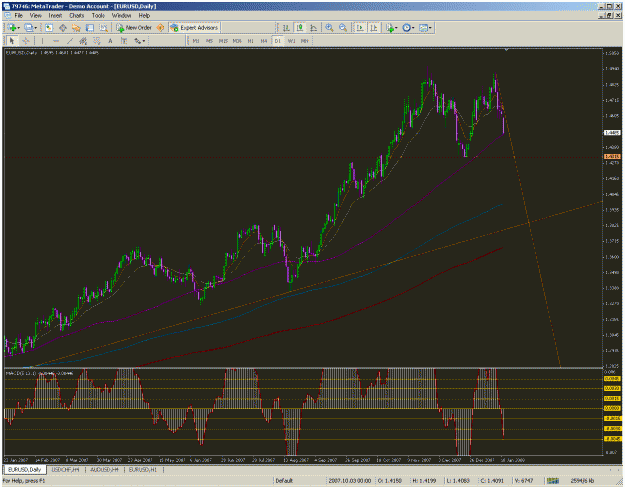Select the D1 timeframe

tap(277, 41)
